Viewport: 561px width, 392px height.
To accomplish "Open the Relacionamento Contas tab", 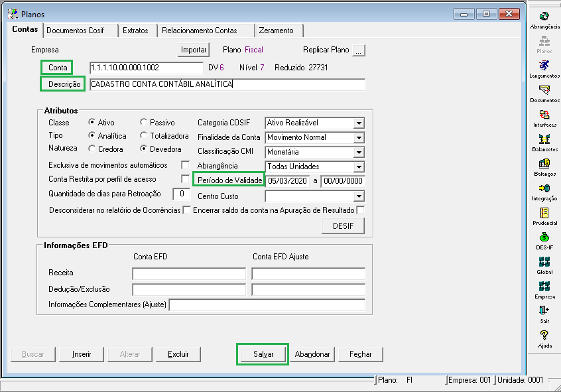I will click(x=206, y=31).
